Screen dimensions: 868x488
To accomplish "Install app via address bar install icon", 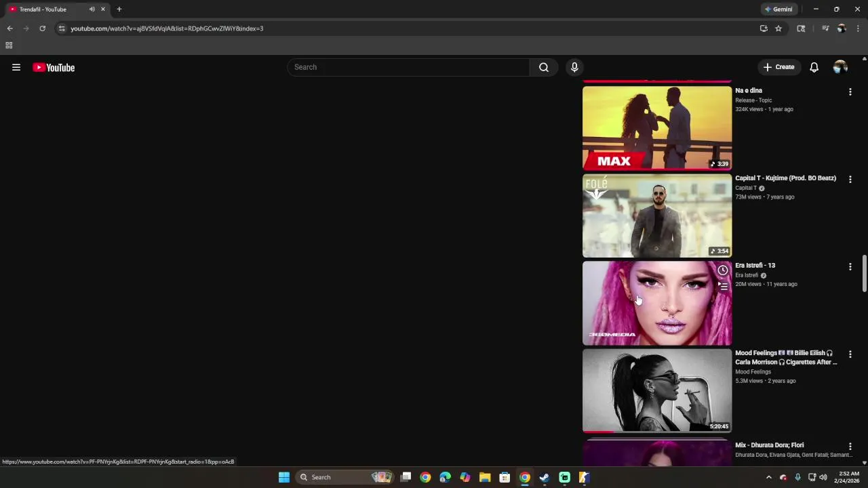I will (764, 28).
